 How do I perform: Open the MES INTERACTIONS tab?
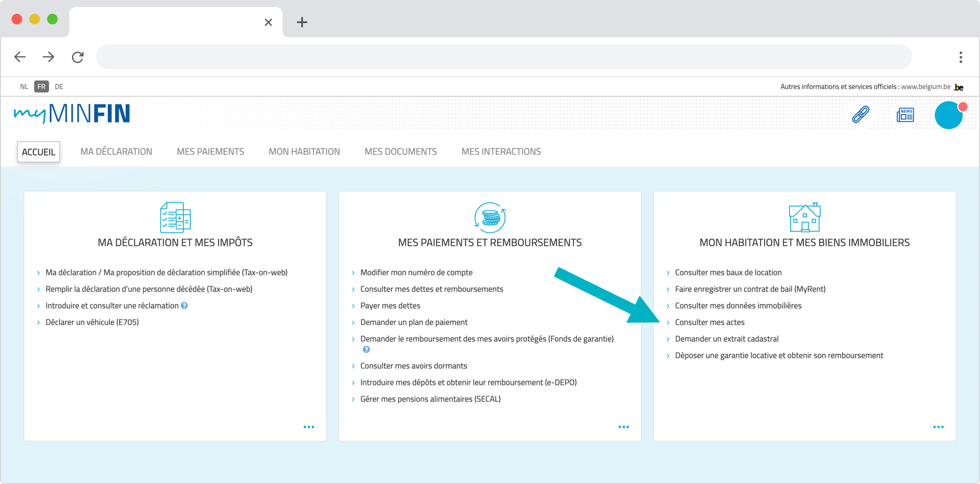click(x=501, y=151)
